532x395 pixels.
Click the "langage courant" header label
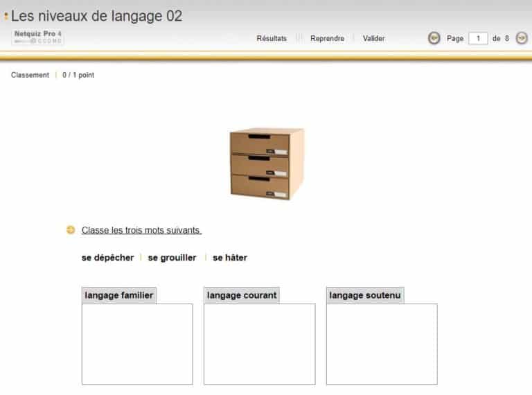coord(242,295)
